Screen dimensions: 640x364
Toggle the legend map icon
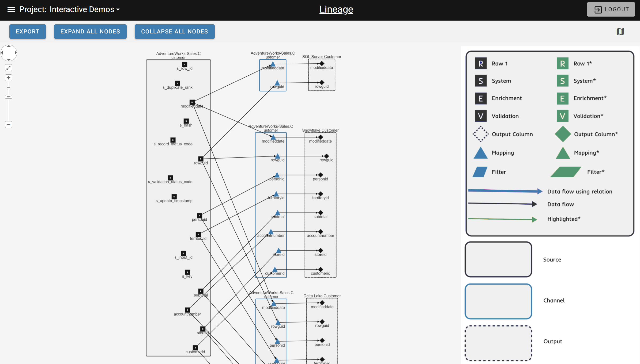click(x=620, y=32)
